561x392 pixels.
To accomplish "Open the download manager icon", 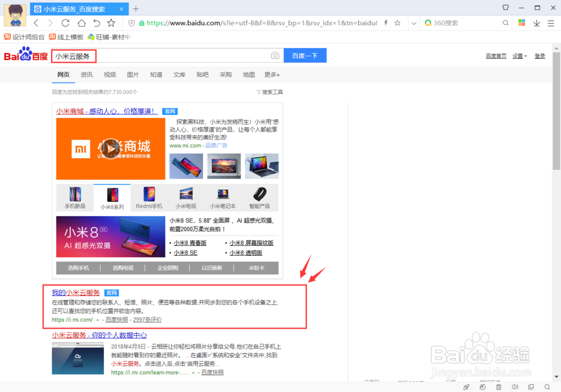I will pos(536,23).
